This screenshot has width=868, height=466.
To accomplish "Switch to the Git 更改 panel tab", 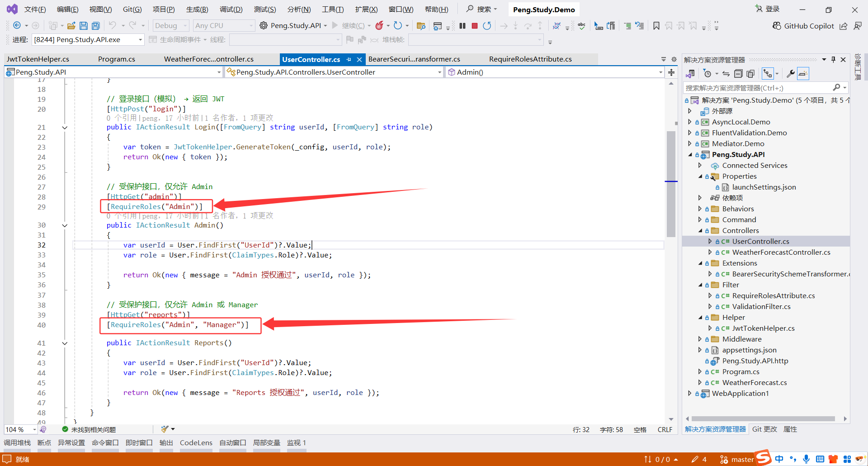I will (764, 429).
